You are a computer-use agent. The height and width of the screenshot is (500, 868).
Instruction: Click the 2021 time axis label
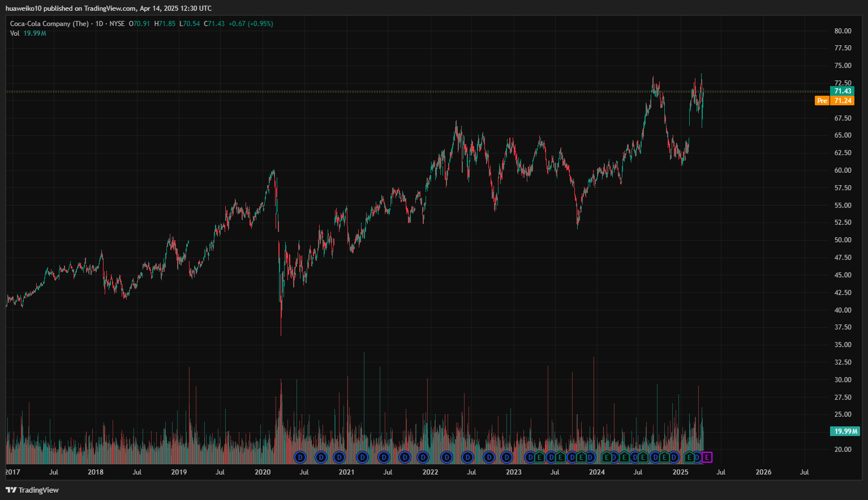[346, 472]
